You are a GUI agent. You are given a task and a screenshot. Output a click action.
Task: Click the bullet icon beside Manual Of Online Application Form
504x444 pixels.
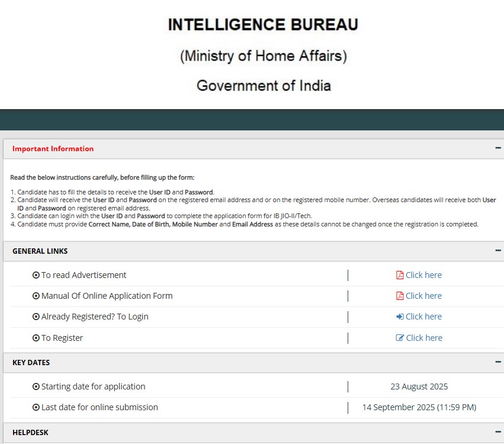36,296
